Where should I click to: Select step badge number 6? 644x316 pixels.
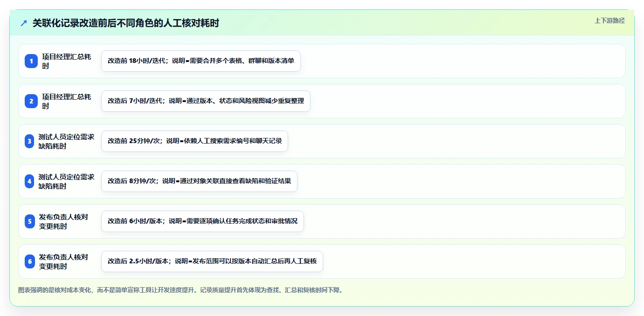[x=30, y=261]
